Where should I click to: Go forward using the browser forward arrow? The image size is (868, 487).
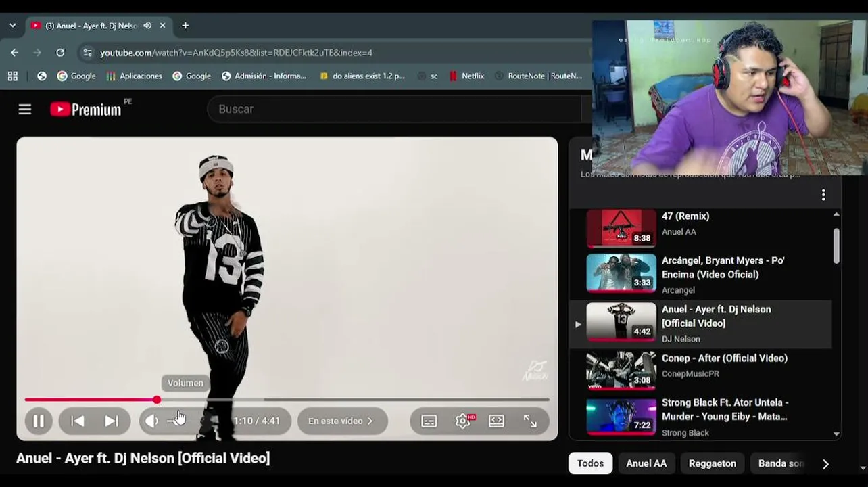coord(37,53)
